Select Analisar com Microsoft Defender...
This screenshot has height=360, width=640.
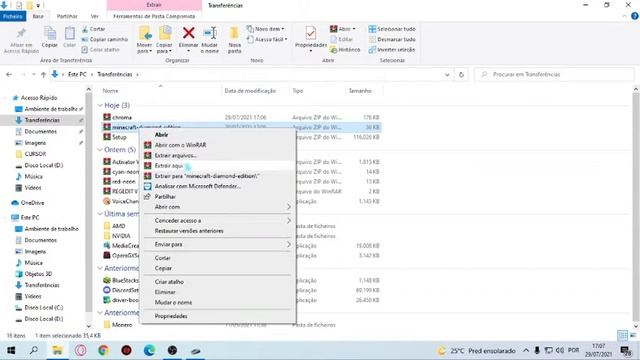pos(218,186)
